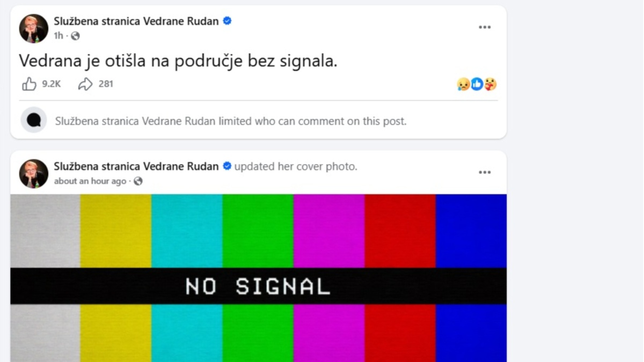Open the first post's three-dot menu
Screen dimensions: 644x362
(x=485, y=27)
